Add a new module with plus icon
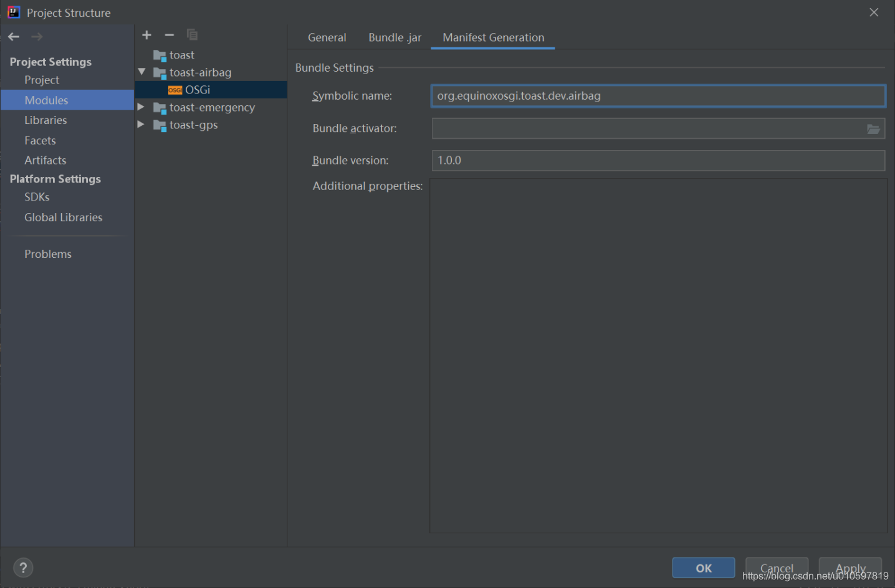895x588 pixels. pos(146,35)
